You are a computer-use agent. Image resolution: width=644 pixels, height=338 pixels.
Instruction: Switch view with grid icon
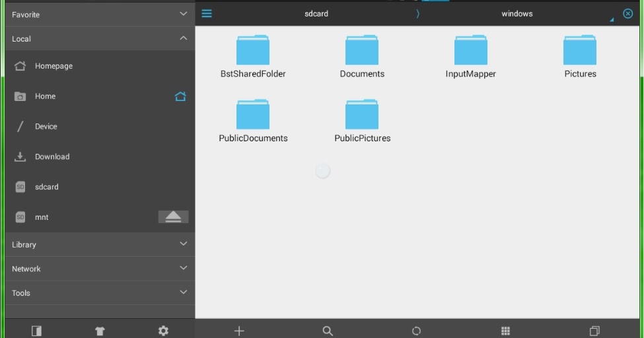505,331
